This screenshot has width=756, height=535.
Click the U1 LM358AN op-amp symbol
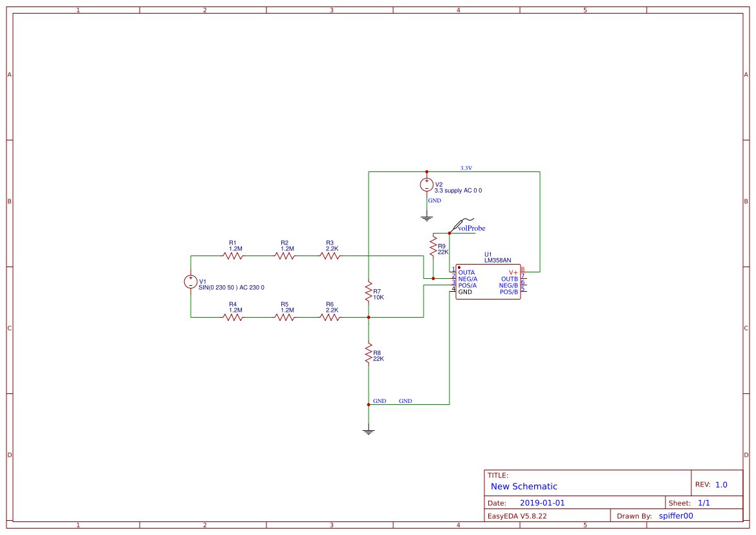488,281
